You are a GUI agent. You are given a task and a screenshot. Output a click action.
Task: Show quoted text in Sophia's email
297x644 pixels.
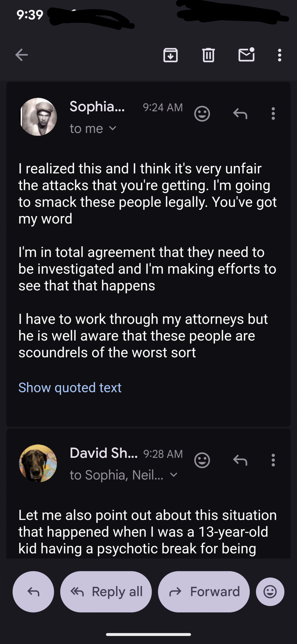(70, 387)
